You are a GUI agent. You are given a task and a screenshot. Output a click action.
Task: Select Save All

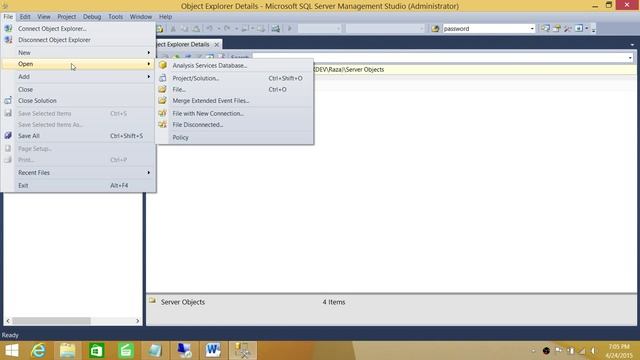click(79, 136)
